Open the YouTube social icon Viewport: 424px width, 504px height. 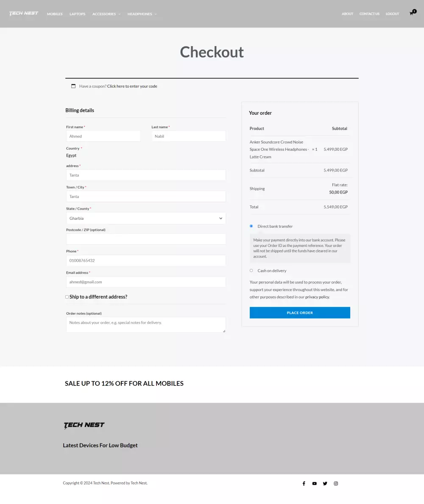tap(314, 483)
